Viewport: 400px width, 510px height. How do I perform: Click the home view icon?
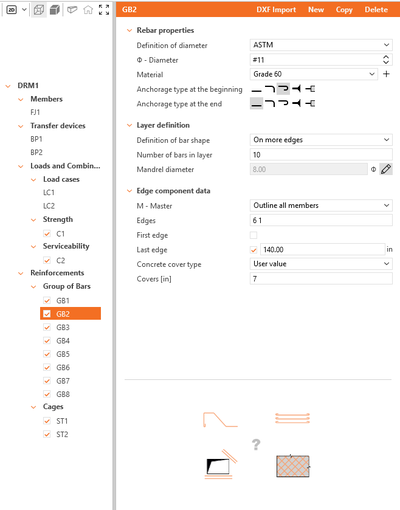tap(88, 10)
